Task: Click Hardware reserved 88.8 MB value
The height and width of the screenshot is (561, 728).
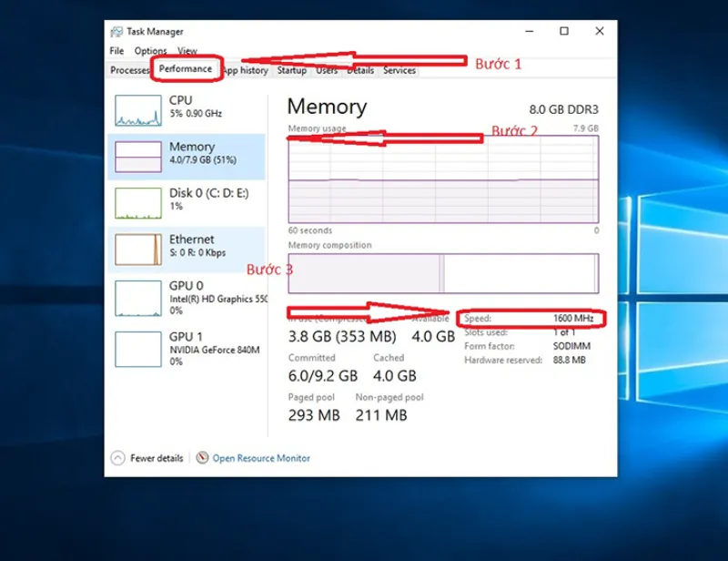Action: coord(570,361)
